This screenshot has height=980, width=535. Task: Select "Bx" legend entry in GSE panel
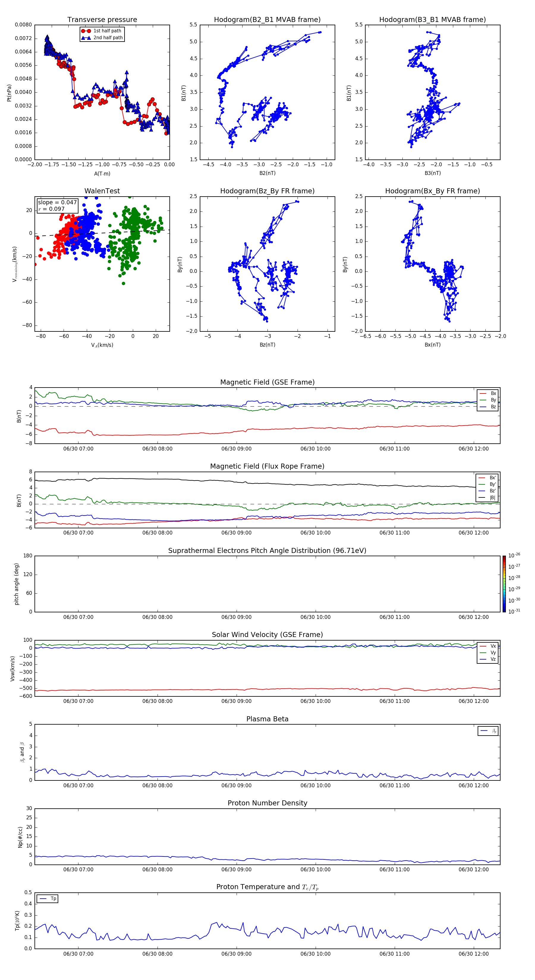pos(488,393)
